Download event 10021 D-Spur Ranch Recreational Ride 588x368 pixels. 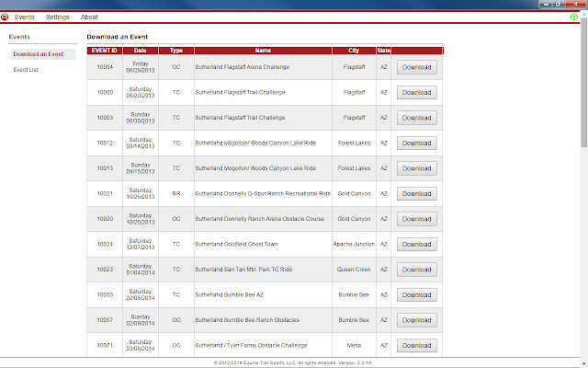[x=416, y=193]
